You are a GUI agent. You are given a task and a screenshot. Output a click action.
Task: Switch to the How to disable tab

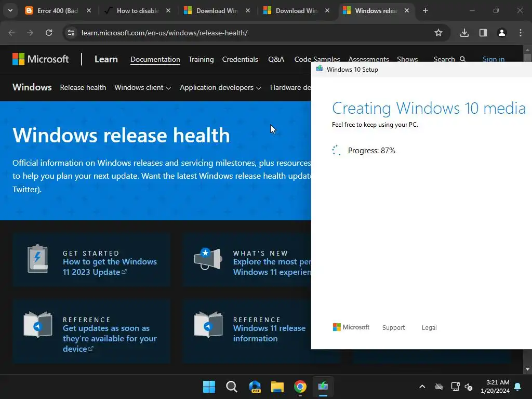pyautogui.click(x=137, y=10)
